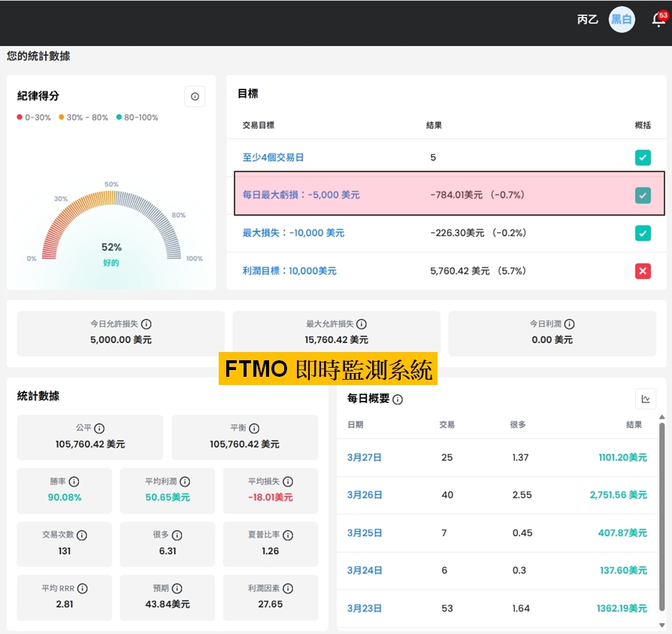Open the notifications bell with 53 badge
The width and height of the screenshot is (672, 634).
click(x=659, y=20)
